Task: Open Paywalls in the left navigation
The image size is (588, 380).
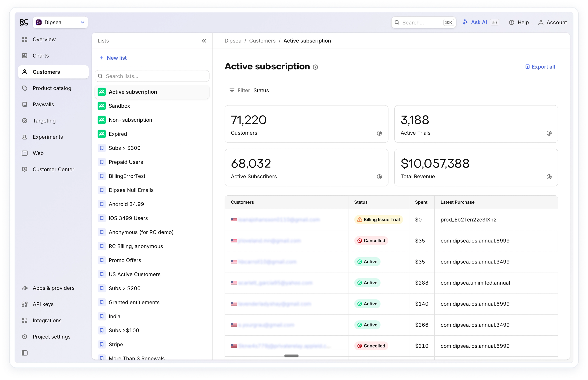Action: (x=43, y=104)
